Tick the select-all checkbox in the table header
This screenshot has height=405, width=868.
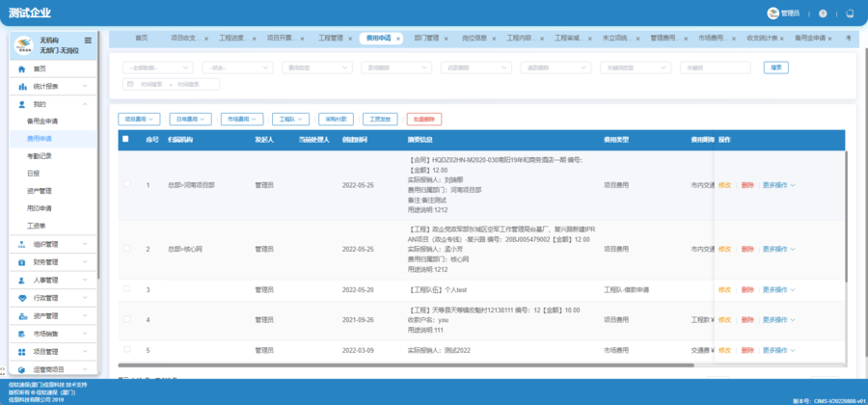pos(125,139)
